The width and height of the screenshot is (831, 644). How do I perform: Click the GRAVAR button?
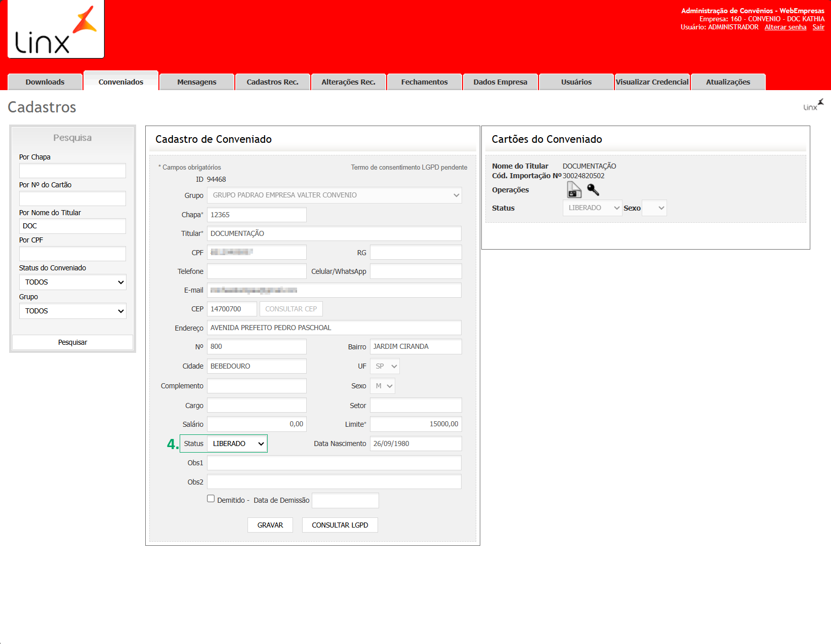coord(270,525)
